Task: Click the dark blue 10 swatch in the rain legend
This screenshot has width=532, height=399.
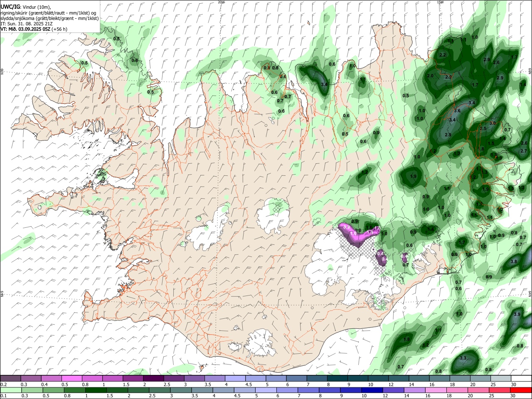Action: point(372,390)
